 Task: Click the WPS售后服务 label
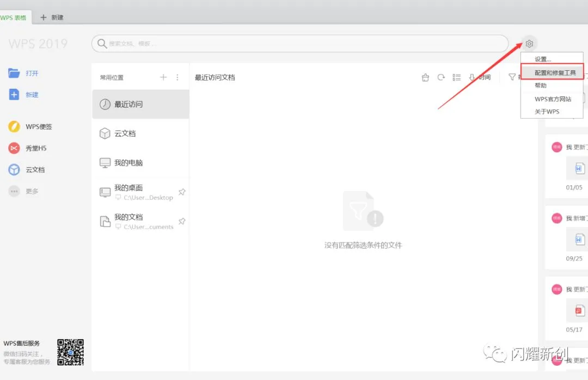tap(22, 343)
